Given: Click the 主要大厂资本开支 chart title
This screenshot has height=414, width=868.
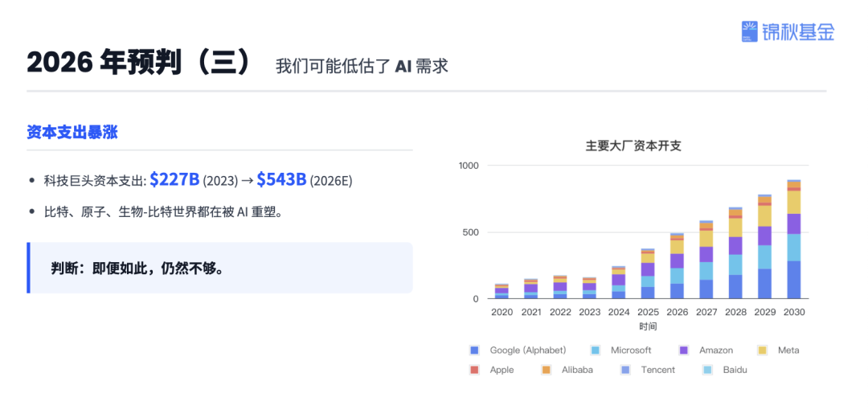Looking at the screenshot, I should pyautogui.click(x=633, y=146).
